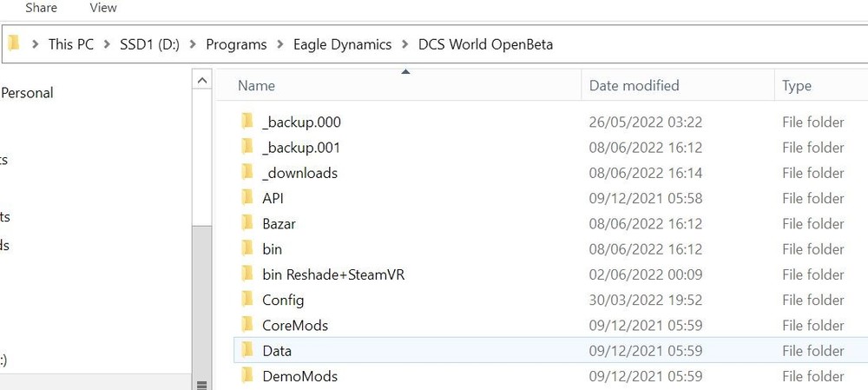
Task: Expand the chevron after SSD1 (D:)
Action: (193, 44)
